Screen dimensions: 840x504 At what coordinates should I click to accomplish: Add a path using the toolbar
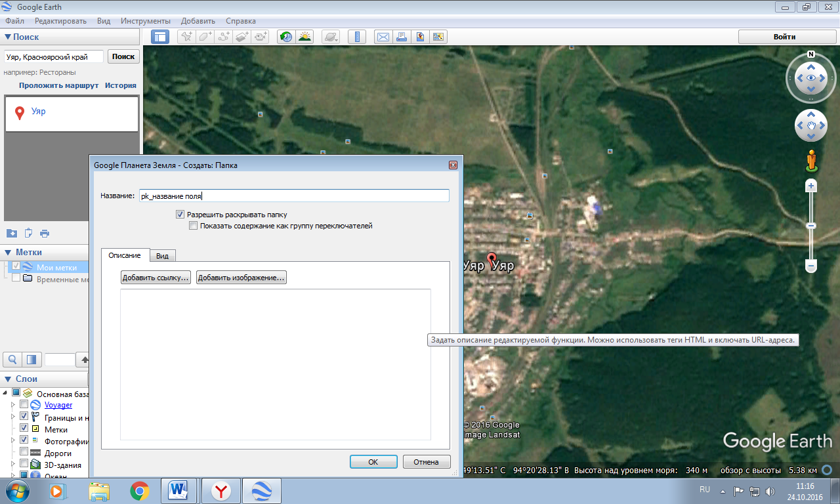tap(224, 37)
